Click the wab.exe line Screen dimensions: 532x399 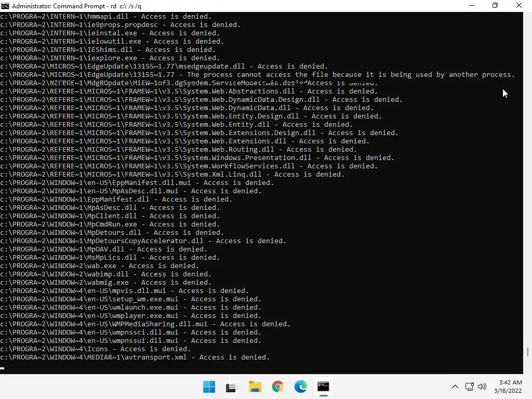100,265
